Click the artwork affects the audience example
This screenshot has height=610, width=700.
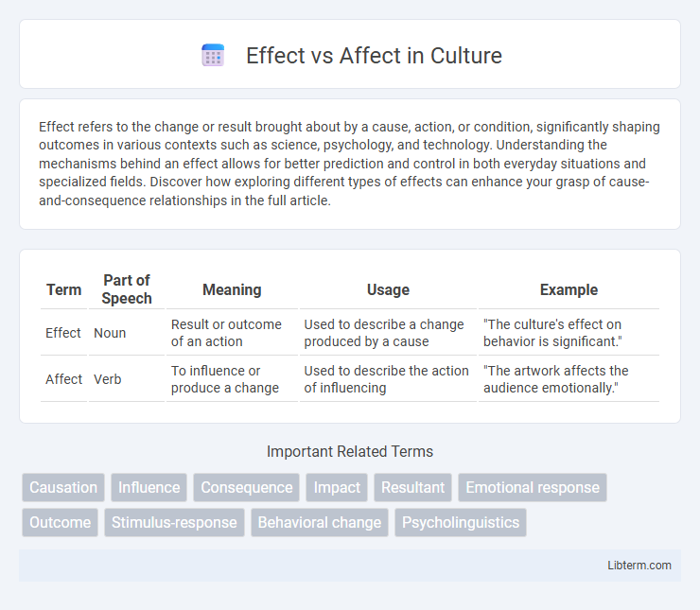(x=569, y=379)
